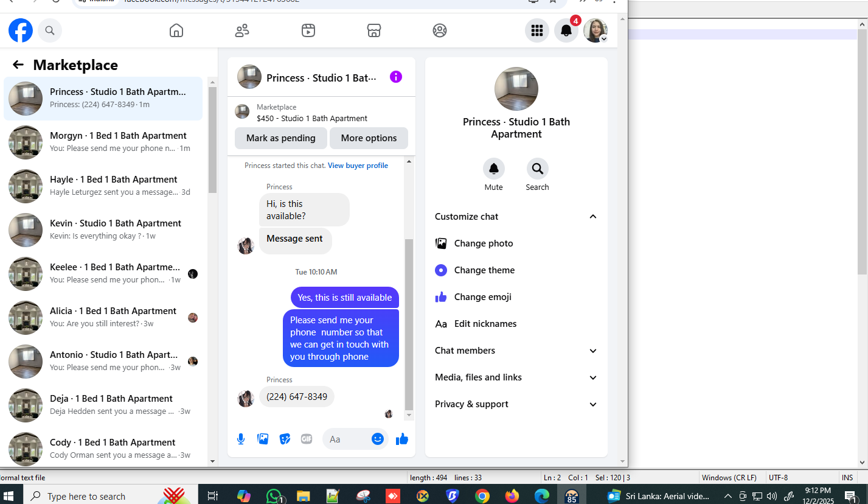Click Edit nicknames option
Screen dimensions: 868x504
[x=516, y=324]
